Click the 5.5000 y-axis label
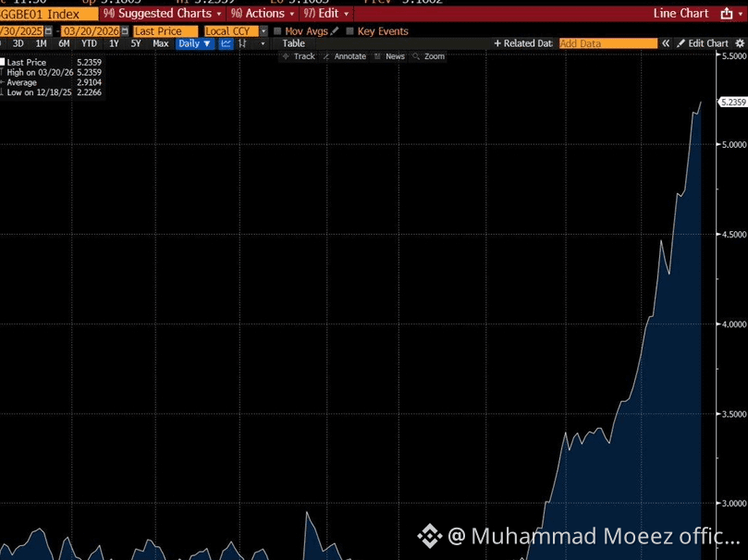The height and width of the screenshot is (560, 748). (734, 55)
